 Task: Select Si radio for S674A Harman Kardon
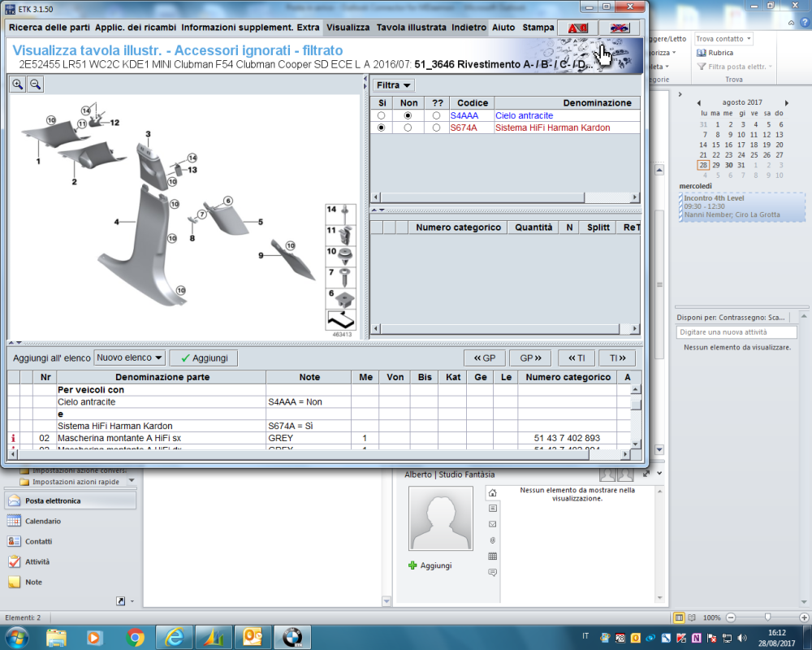382,128
